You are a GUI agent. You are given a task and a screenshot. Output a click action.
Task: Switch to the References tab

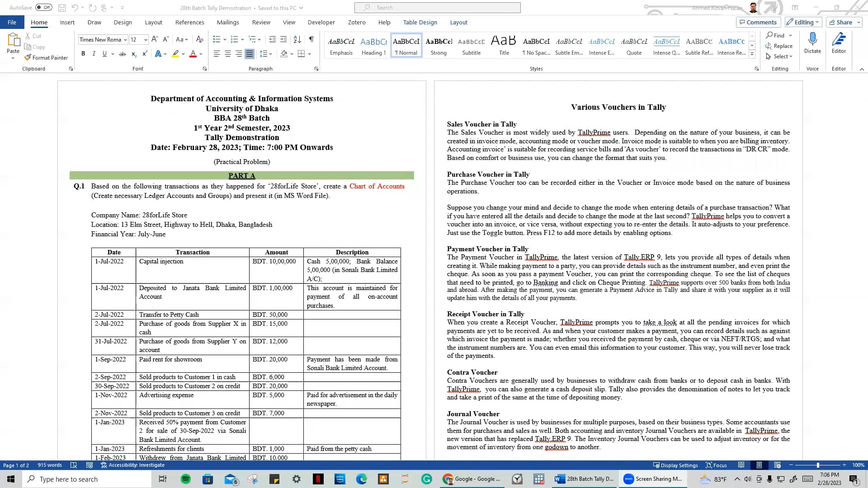[189, 22]
